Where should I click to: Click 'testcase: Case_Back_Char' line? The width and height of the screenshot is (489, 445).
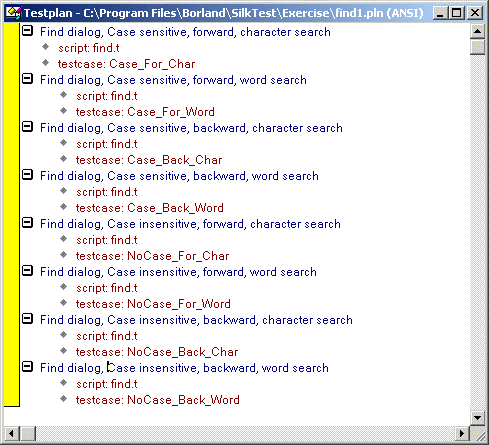(x=149, y=160)
